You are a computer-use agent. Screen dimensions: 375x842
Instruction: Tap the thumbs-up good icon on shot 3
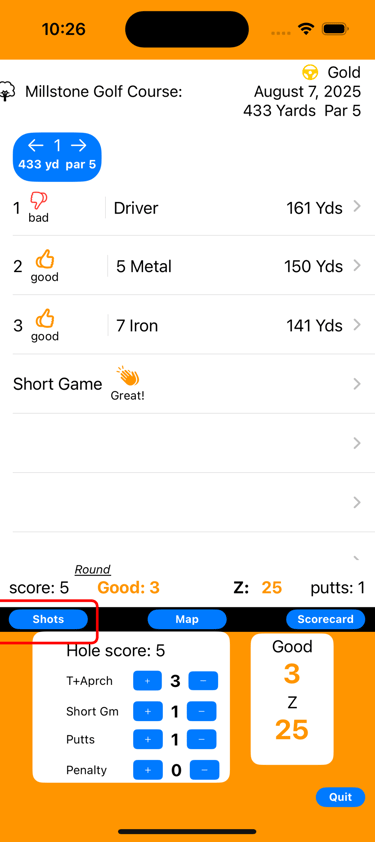[45, 319]
